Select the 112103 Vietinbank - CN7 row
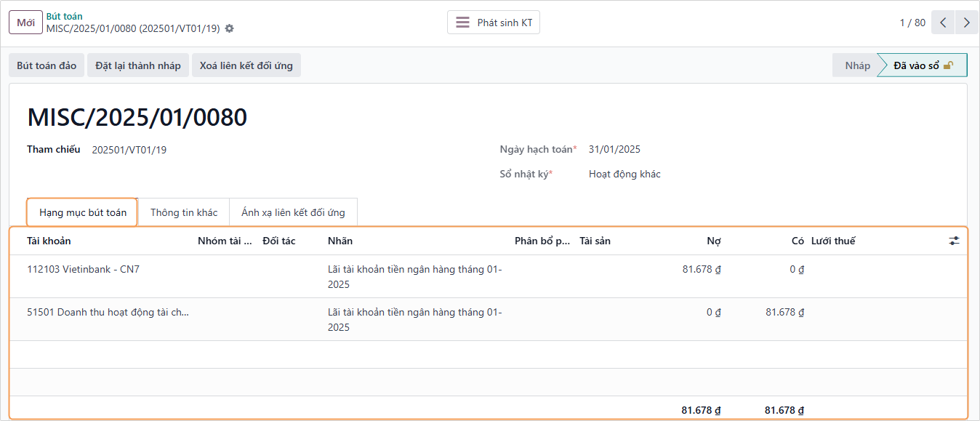Screen dimensions: 980x421 [83, 269]
